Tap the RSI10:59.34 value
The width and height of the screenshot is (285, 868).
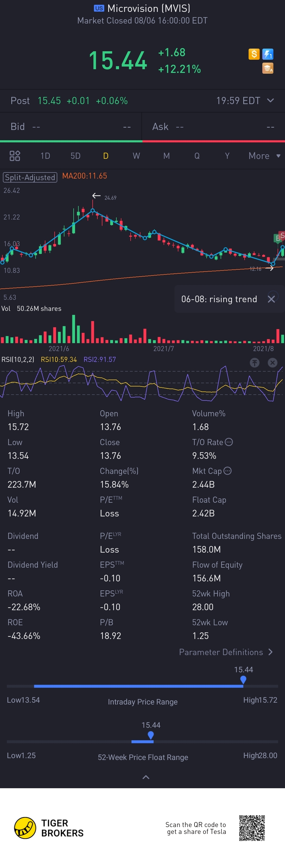point(59,360)
